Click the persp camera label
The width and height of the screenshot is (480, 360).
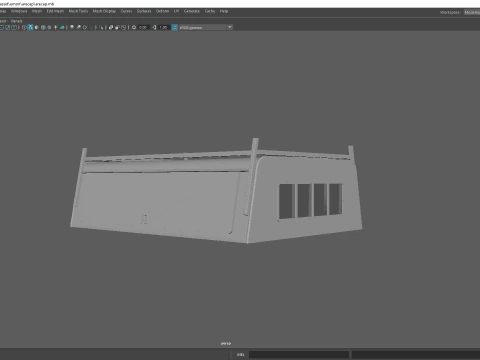pyautogui.click(x=226, y=343)
